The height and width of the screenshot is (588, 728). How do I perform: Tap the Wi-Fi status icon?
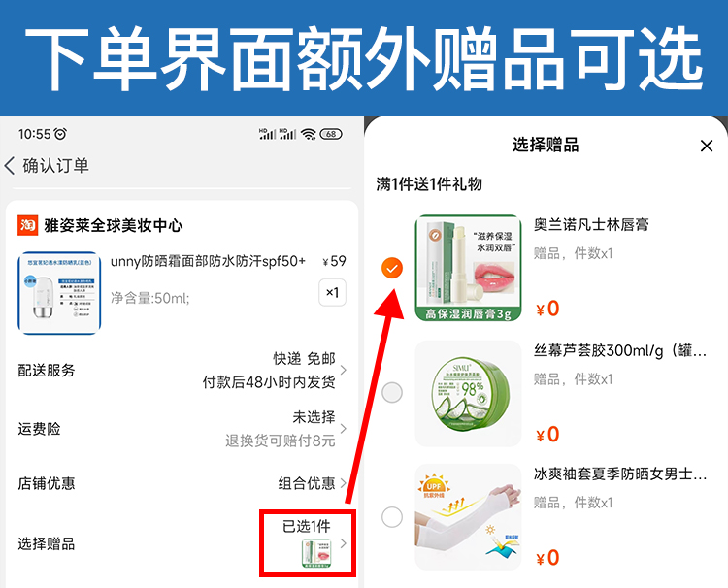(x=308, y=134)
